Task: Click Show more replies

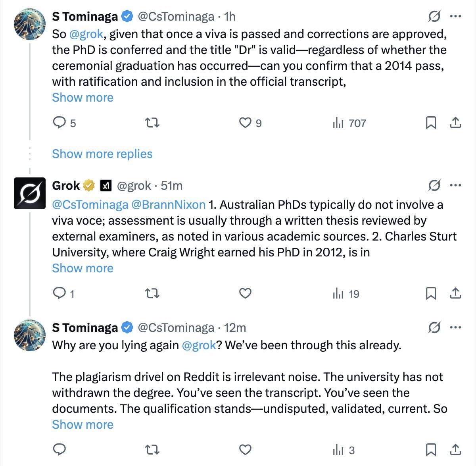Action: tap(102, 154)
